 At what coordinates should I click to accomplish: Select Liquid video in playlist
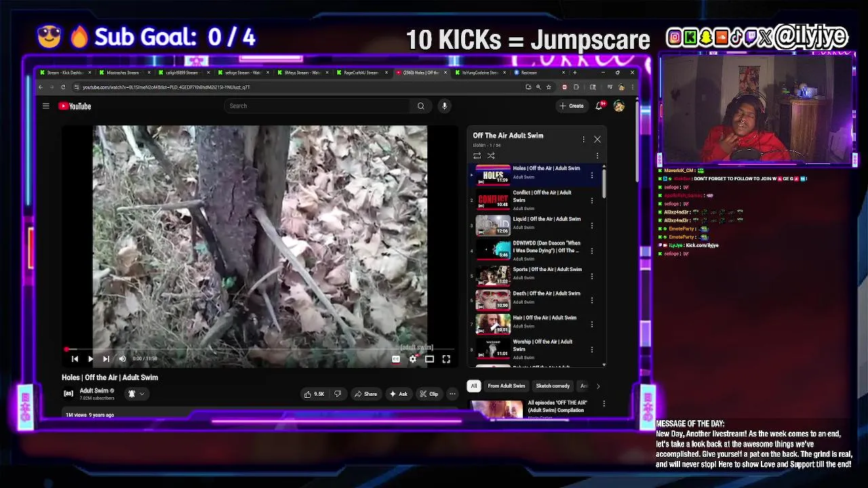click(x=536, y=225)
